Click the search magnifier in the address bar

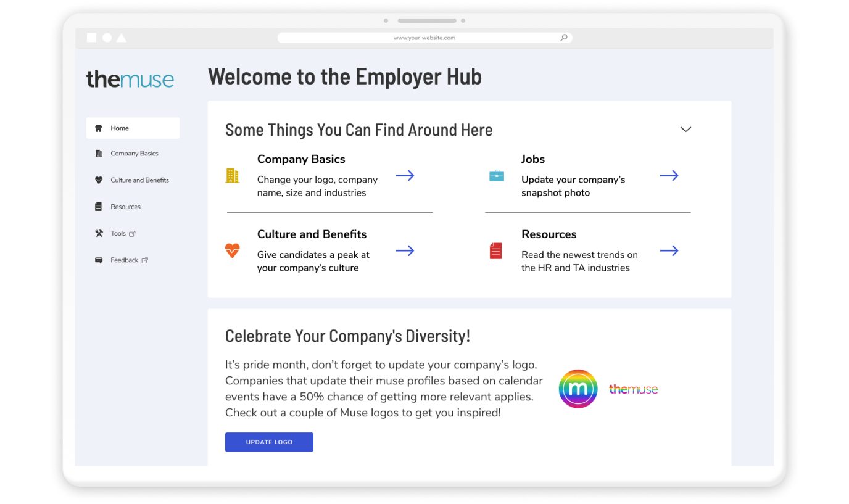click(x=563, y=38)
